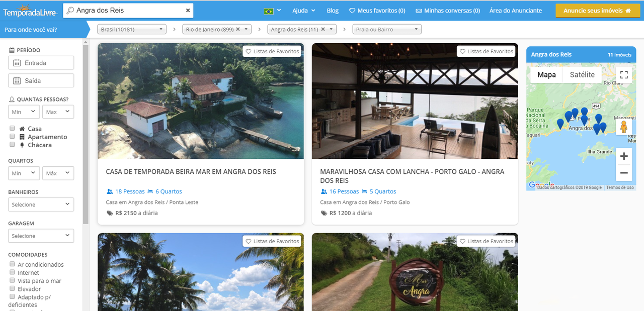This screenshot has width=644, height=311.
Task: Expand the Banheiros dropdown
Action: point(41,204)
